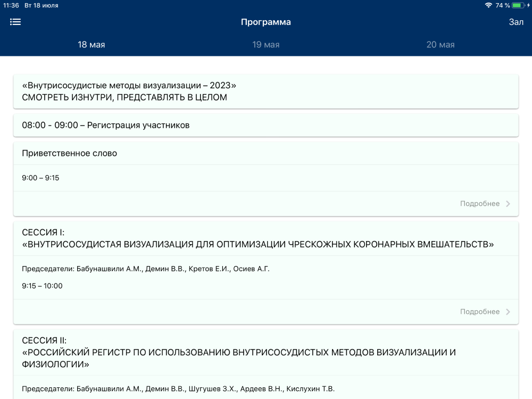532x399 pixels.
Task: Expand chevron arrow for СЕССИЯ I
Action: coord(508,312)
